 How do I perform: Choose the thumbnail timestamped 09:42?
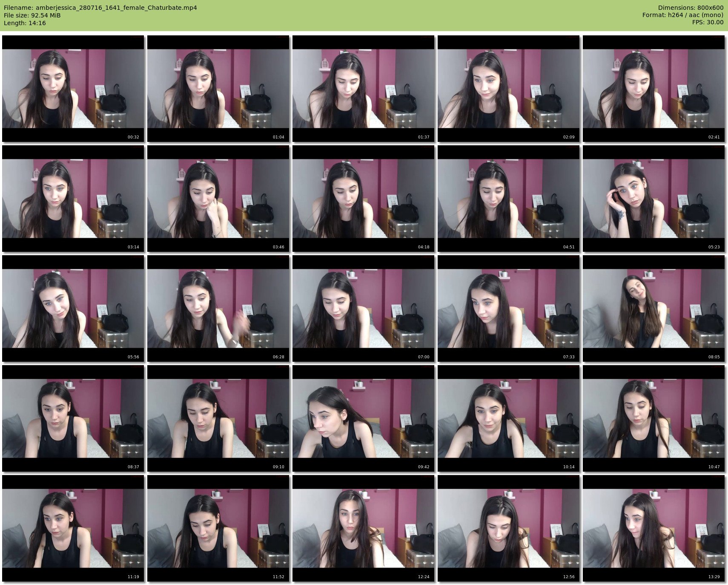click(x=364, y=418)
